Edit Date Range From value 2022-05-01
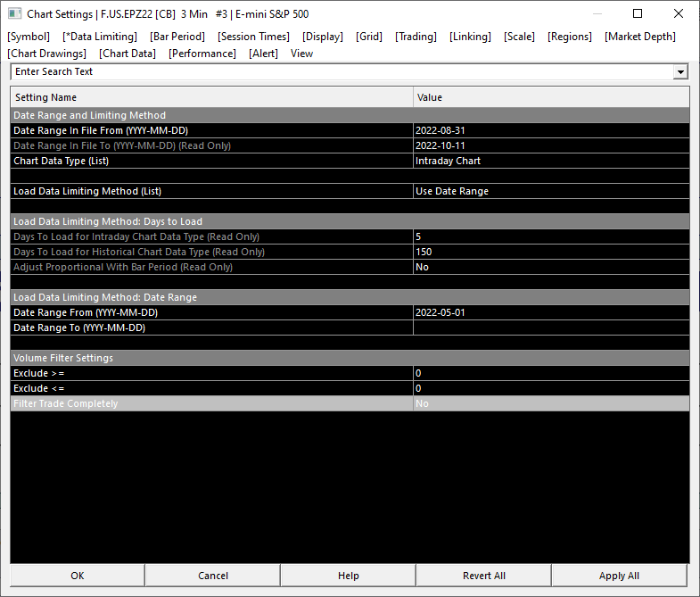 (x=551, y=313)
